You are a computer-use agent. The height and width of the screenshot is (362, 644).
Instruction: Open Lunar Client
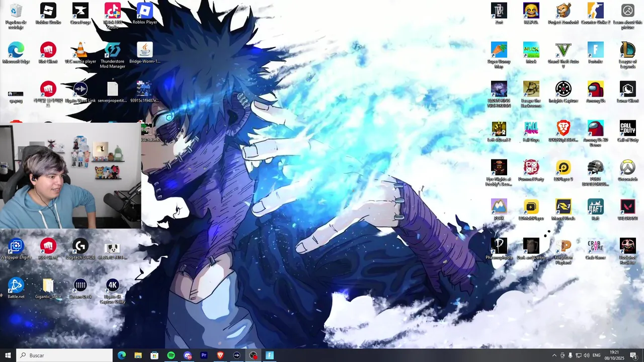(x=628, y=92)
